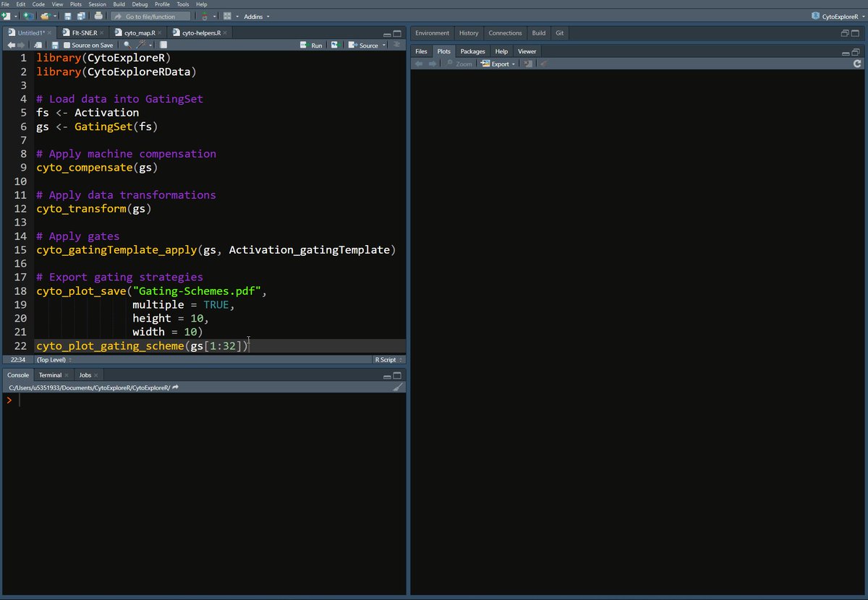This screenshot has height=600, width=868.
Task: Open the workspace panes layout icon
Action: 227,16
